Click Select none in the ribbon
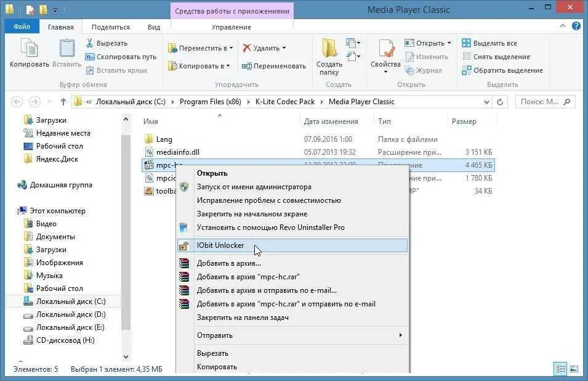Viewport: 588px width, 381px height. [496, 57]
